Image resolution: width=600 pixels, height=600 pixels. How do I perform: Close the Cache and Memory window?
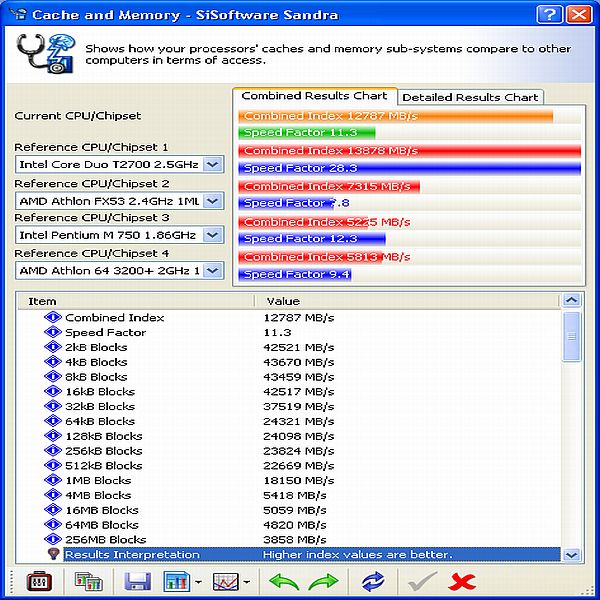pyautogui.click(x=579, y=15)
